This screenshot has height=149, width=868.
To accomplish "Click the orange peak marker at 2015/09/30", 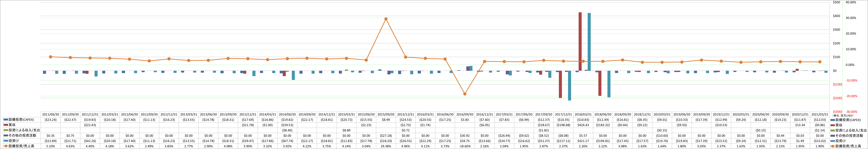I will [386, 19].
